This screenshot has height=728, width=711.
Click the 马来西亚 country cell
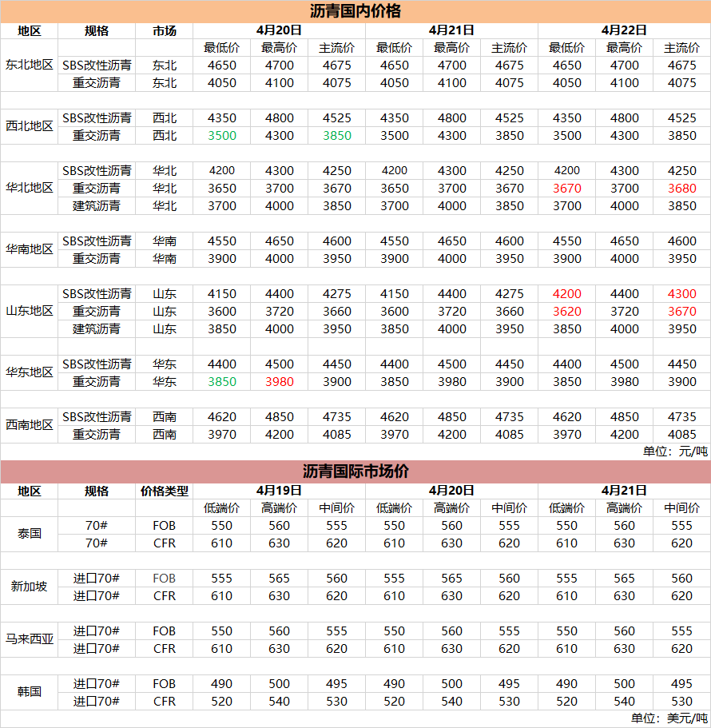coord(30,639)
